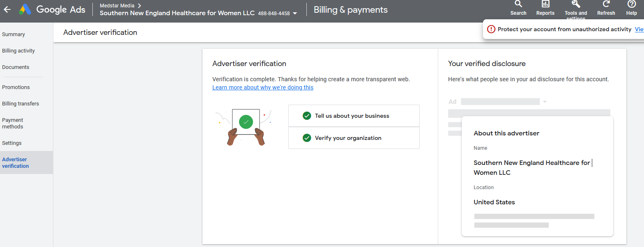Click the View link in security notification
Viewport: 644px width, 247px height.
tap(639, 29)
